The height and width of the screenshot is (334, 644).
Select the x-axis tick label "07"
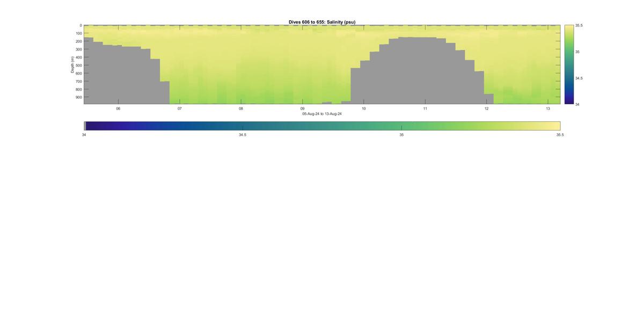pos(180,108)
